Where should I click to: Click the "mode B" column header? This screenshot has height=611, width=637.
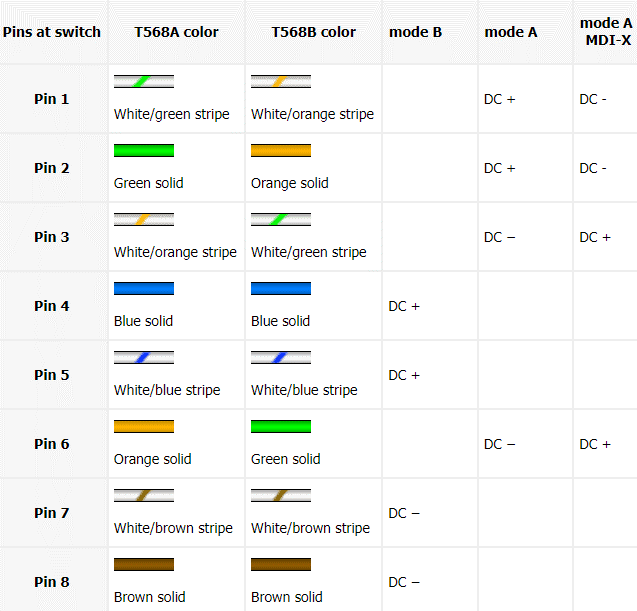(415, 32)
